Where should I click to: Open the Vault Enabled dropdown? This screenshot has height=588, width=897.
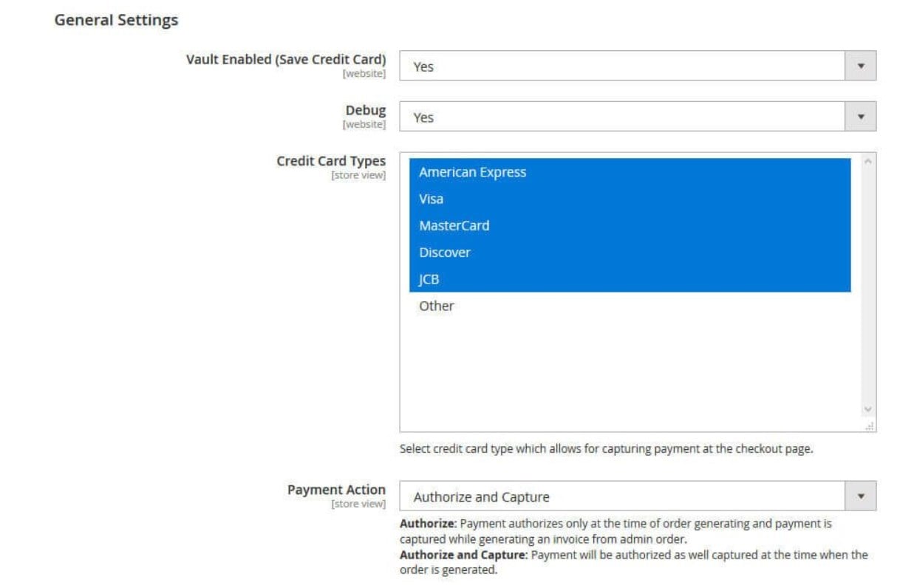[x=638, y=66]
